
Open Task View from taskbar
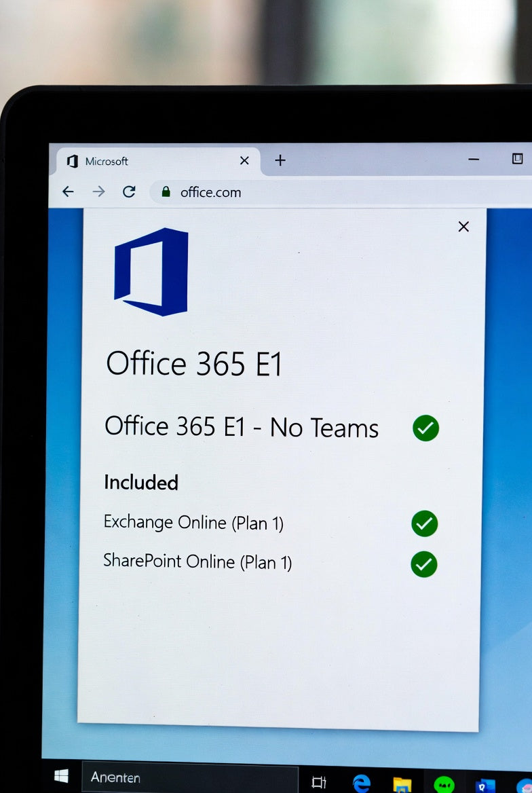click(x=319, y=782)
